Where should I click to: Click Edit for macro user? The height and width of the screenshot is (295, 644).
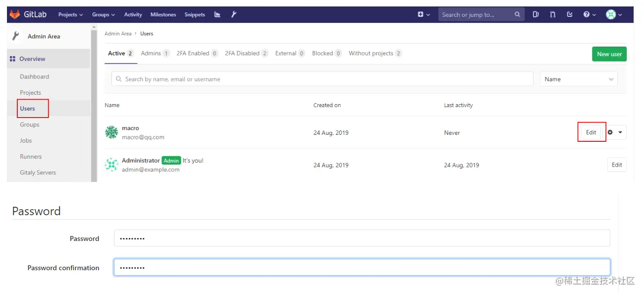(x=591, y=132)
